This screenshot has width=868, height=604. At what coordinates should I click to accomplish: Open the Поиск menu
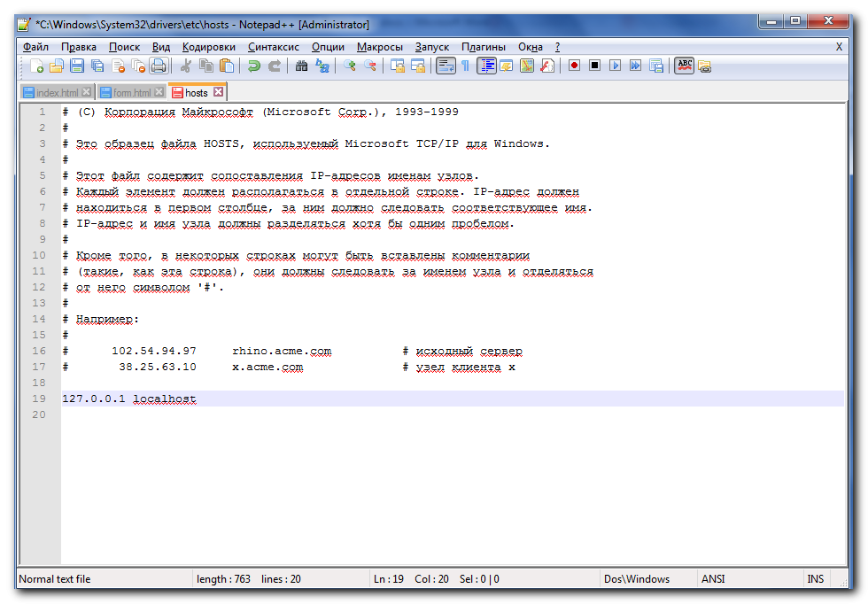tap(125, 47)
